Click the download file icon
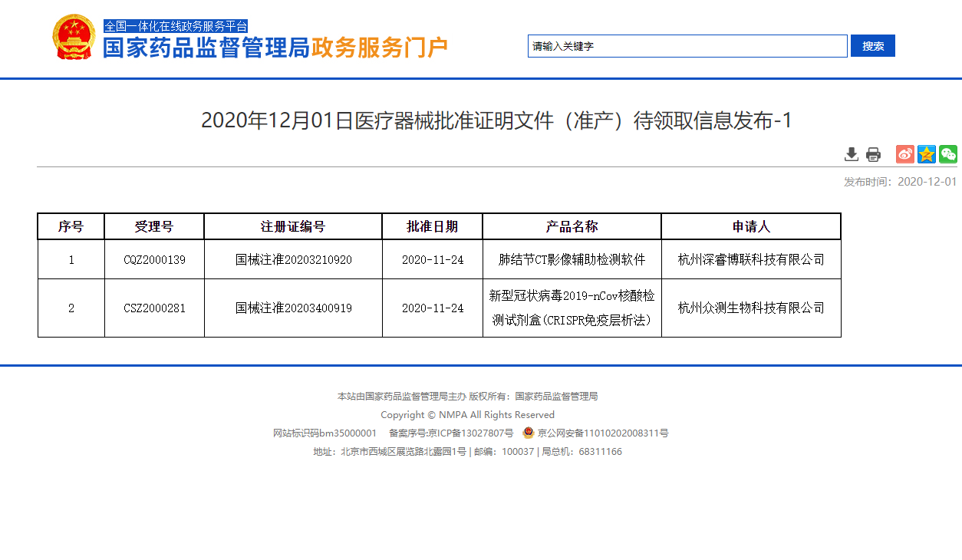962x560 pixels. (851, 154)
